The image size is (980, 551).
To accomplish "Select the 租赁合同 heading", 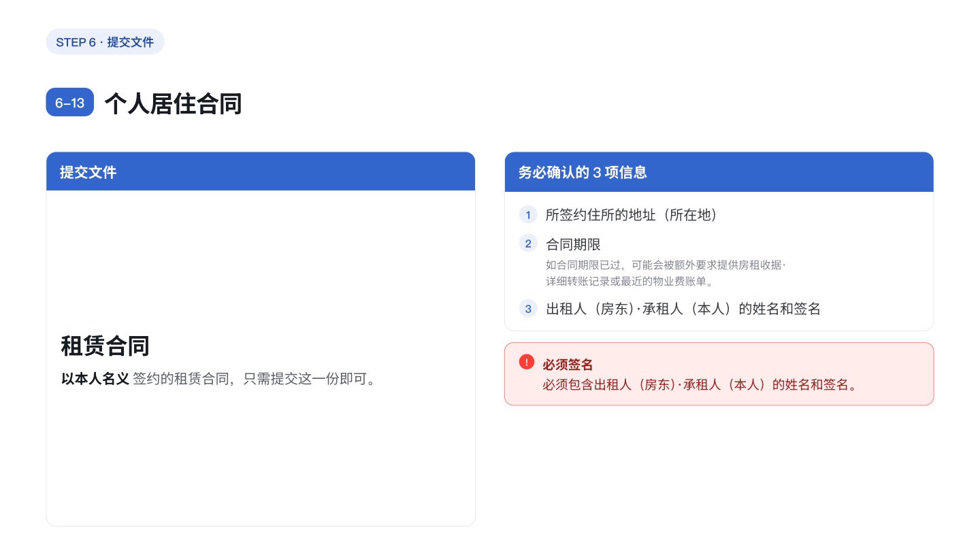I will click(x=105, y=346).
